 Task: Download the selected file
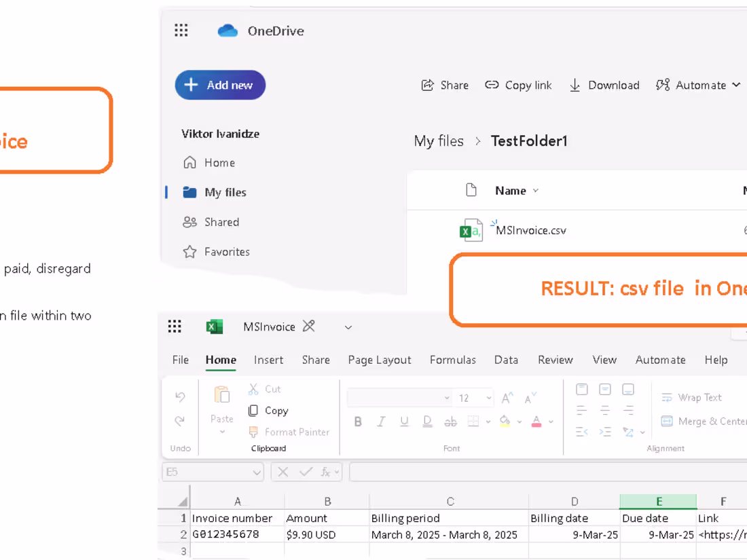604,86
